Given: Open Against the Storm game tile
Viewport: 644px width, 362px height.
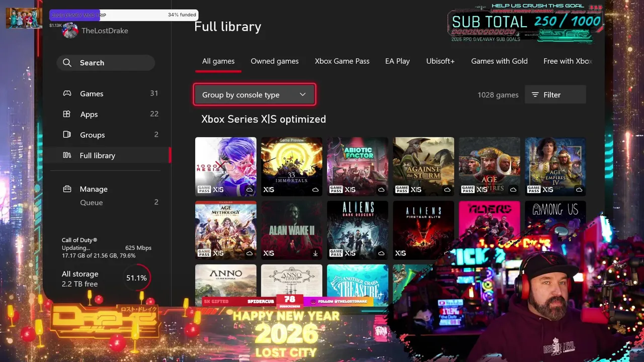Looking at the screenshot, I should 423,166.
